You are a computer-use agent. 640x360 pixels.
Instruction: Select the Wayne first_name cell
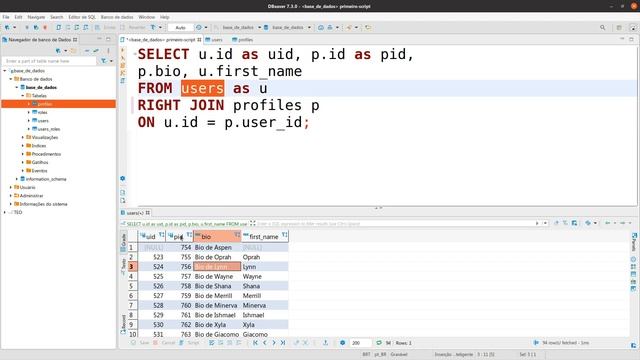coord(265,276)
